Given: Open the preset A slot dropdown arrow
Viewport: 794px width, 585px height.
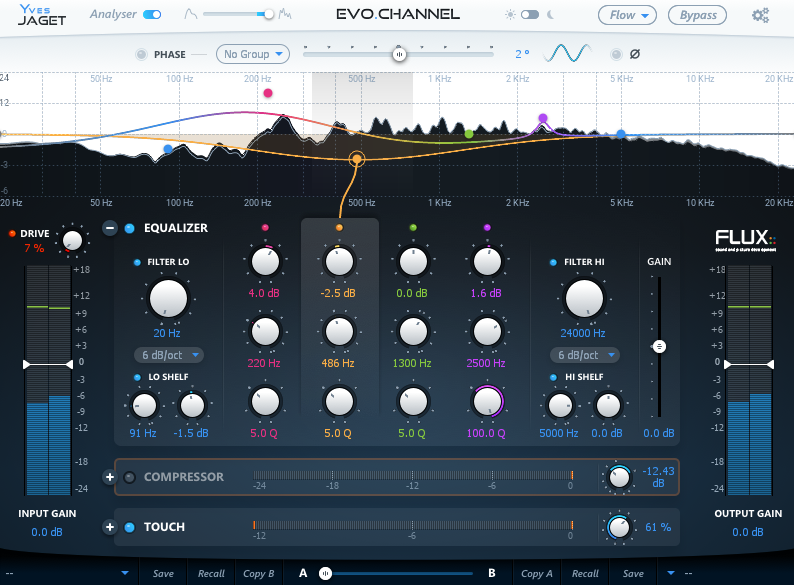Looking at the screenshot, I should point(125,573).
